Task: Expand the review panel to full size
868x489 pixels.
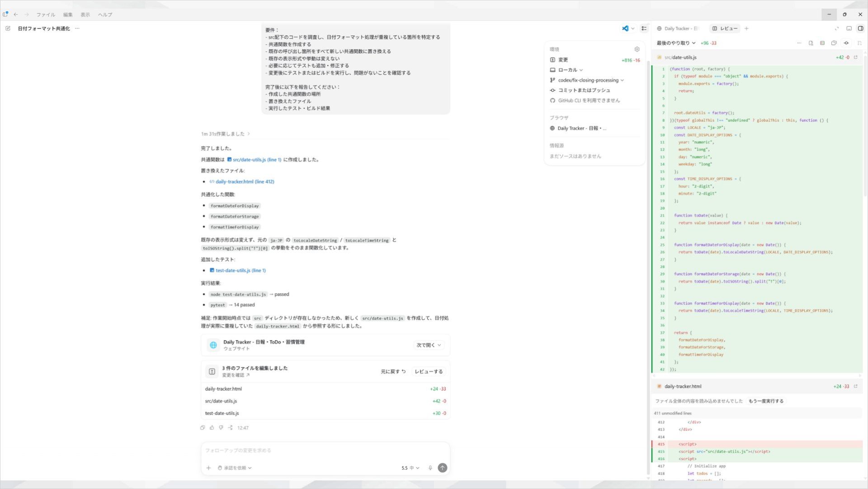Action: [837, 28]
